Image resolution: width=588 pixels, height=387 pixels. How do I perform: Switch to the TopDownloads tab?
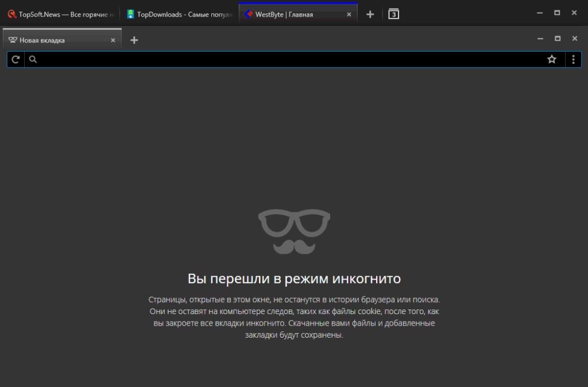[x=179, y=14]
